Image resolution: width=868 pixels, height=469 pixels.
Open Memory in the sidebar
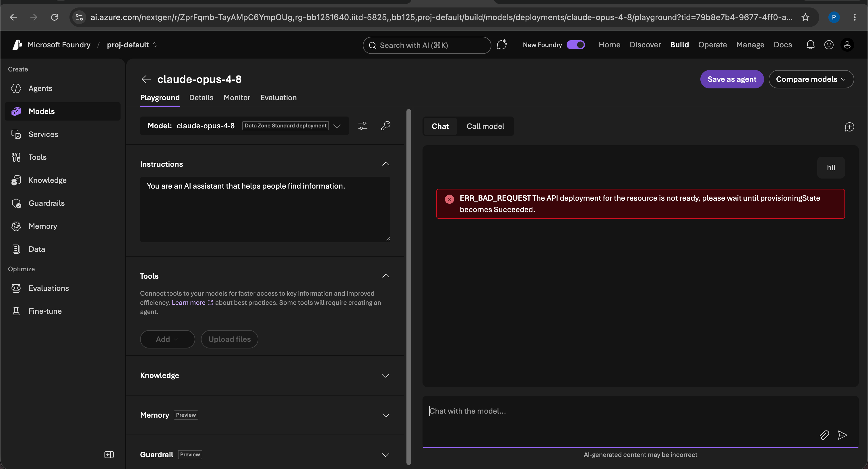[63, 226]
